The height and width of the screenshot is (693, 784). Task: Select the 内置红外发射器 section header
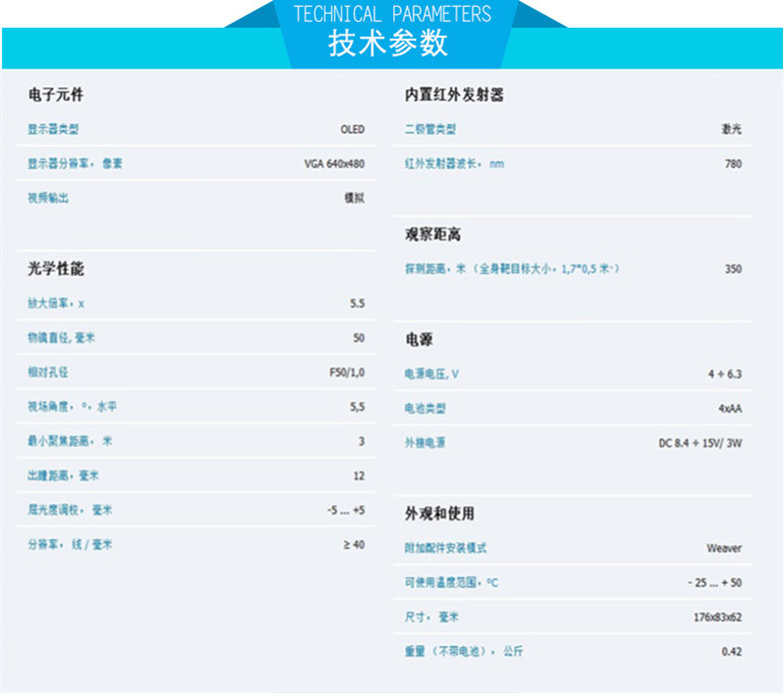(454, 95)
